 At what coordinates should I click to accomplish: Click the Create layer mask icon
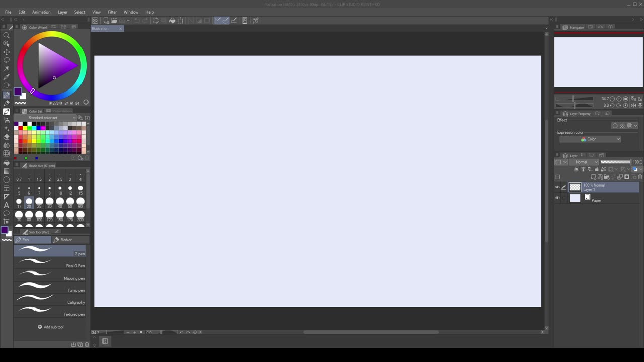tap(627, 177)
